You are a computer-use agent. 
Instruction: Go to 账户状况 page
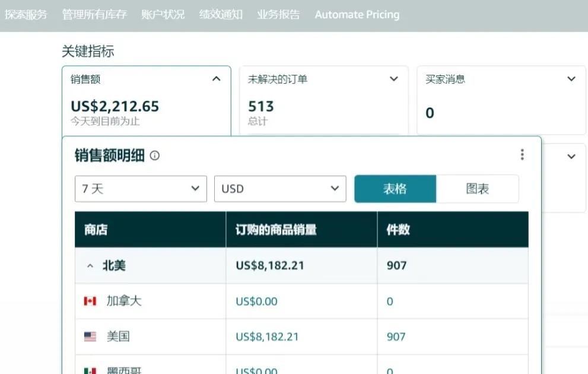pos(163,14)
